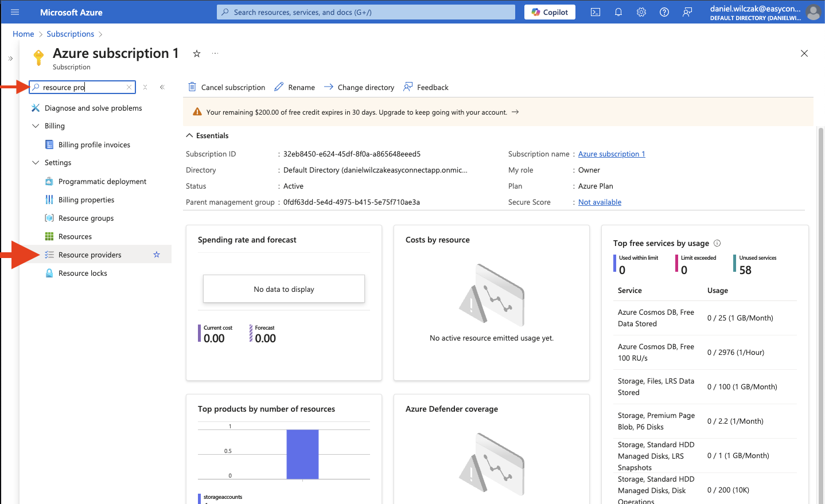Open the Secure Score 'Not available' link
Screen dimensions: 825x504
click(x=600, y=202)
